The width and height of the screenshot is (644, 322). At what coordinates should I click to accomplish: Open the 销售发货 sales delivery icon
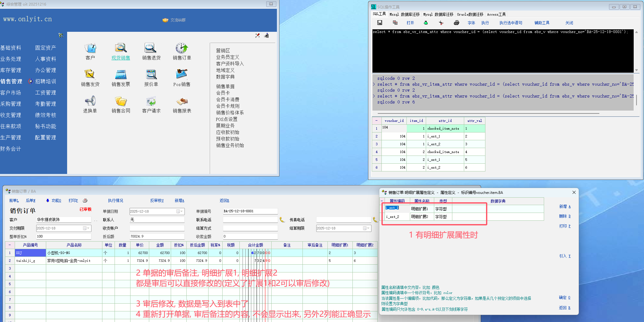(90, 75)
